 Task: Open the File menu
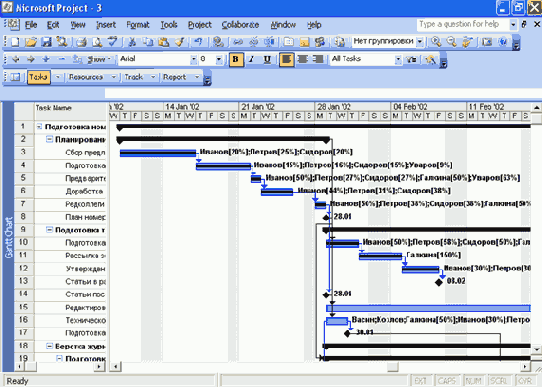click(31, 25)
